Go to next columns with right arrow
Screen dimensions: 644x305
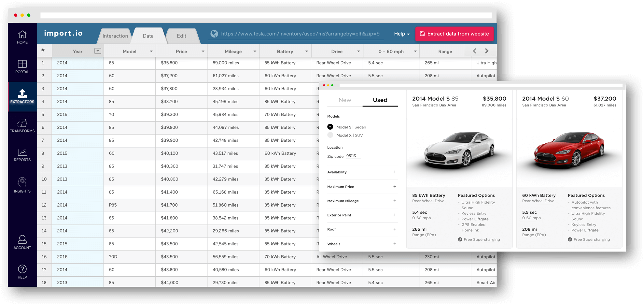tap(487, 51)
